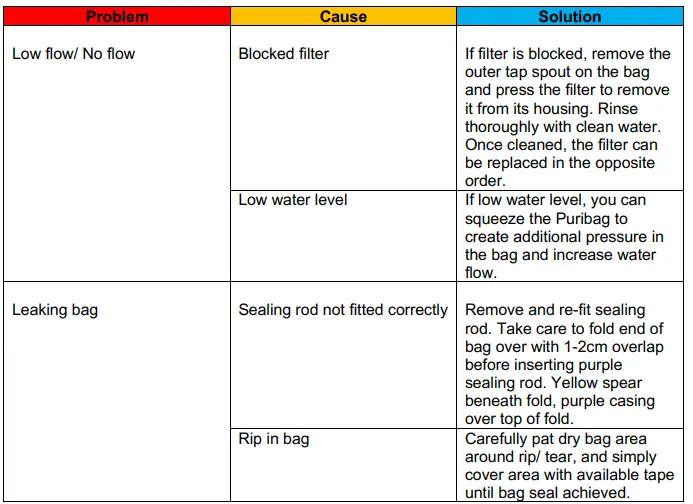Select the Sealing rod not fitted correctly cell
693x504 pixels.
343,310
